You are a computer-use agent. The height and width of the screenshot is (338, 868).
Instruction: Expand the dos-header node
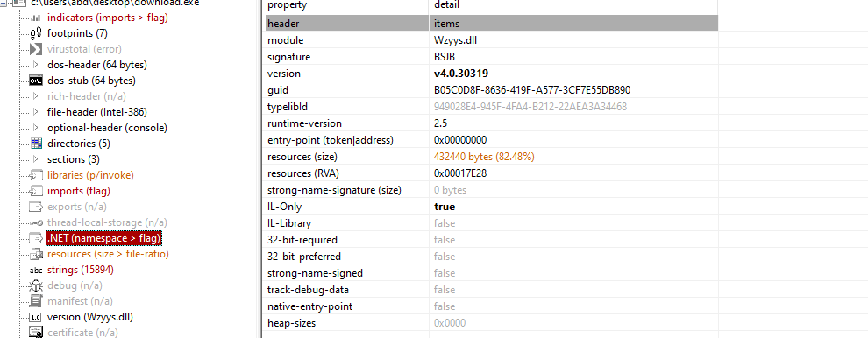36,65
